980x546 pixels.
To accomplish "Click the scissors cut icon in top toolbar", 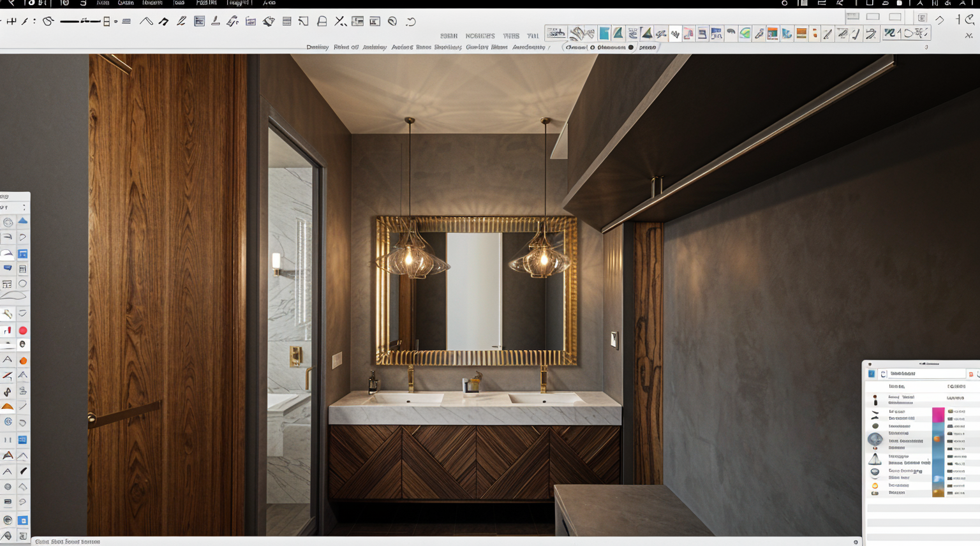I will pos(340,22).
